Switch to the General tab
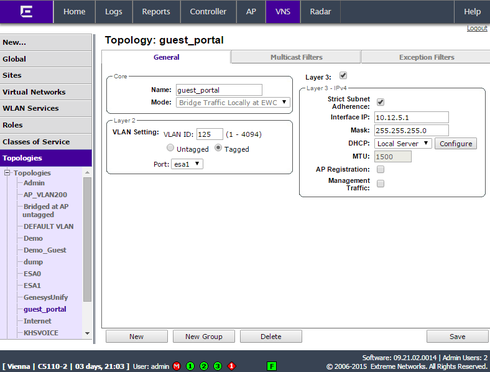This screenshot has height=372, width=490. (166, 57)
